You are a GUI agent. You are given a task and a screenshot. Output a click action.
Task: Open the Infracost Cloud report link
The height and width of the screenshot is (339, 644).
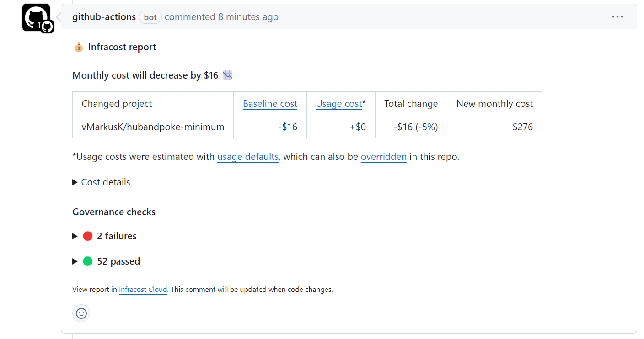[143, 290]
